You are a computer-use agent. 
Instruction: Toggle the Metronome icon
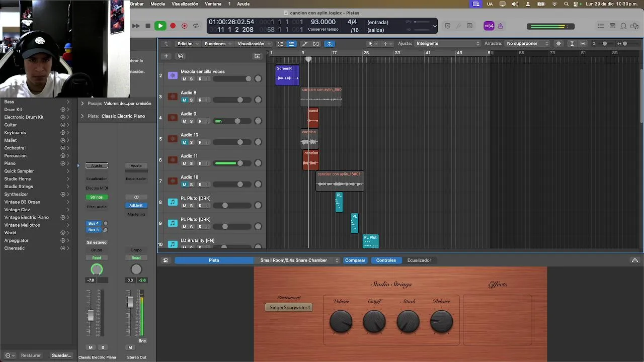[501, 26]
